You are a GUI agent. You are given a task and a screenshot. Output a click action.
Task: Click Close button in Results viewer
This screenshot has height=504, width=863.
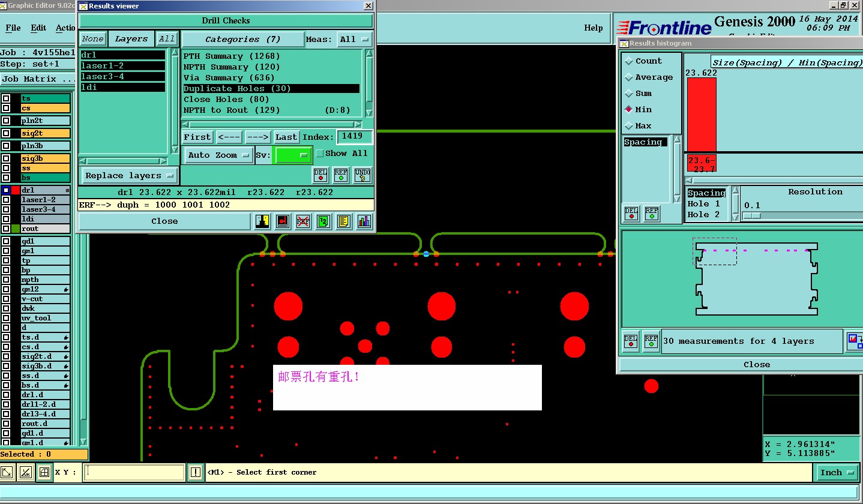(164, 221)
